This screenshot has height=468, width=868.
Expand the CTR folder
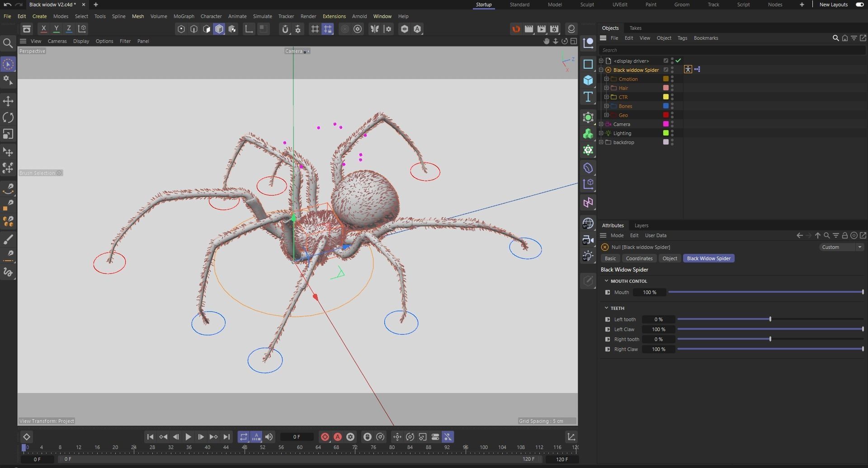606,97
